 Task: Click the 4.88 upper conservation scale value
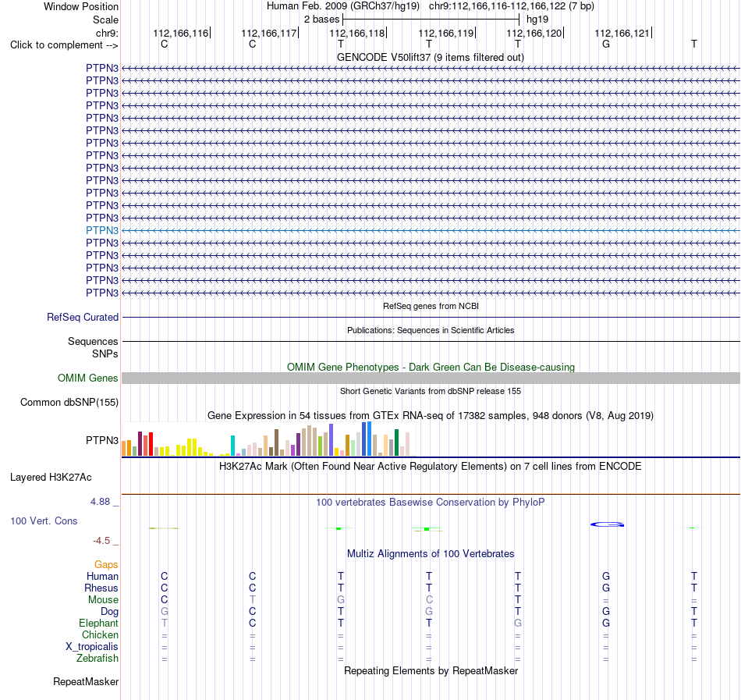pyautogui.click(x=100, y=502)
